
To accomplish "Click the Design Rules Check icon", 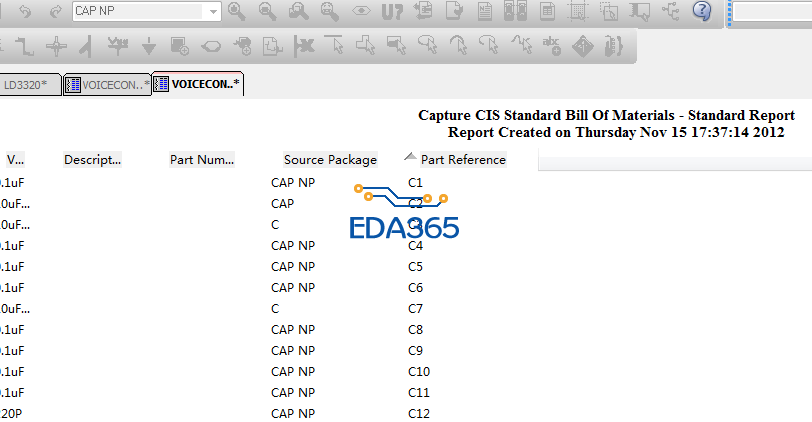I will [454, 11].
